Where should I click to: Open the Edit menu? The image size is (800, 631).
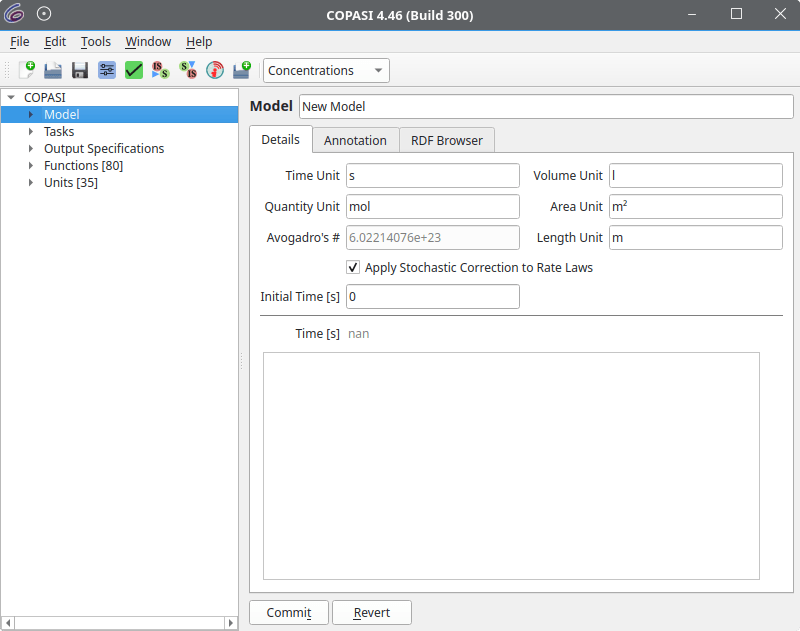(x=55, y=42)
